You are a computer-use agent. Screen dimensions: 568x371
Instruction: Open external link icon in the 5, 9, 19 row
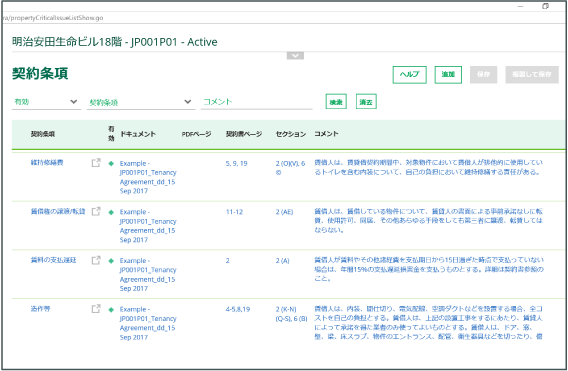[x=96, y=163]
